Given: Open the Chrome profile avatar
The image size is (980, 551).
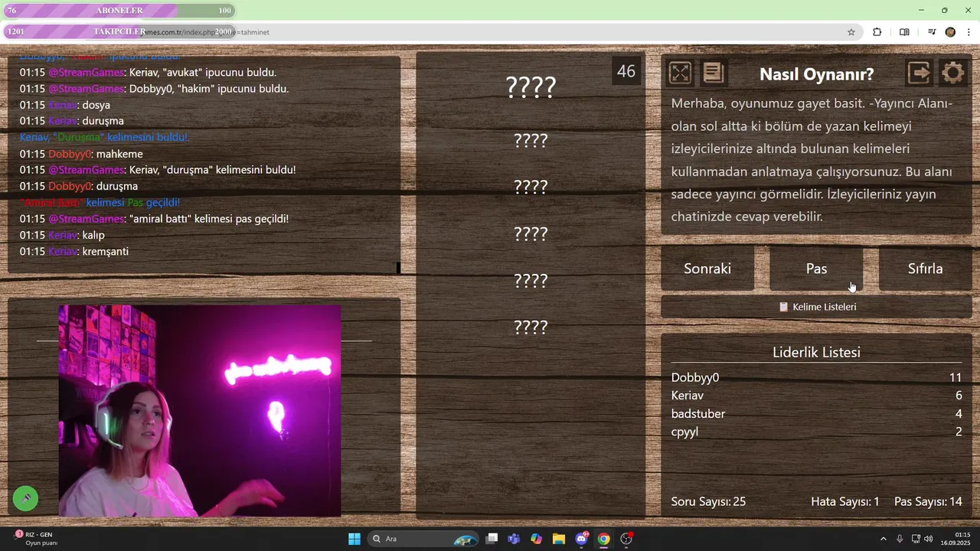Looking at the screenshot, I should pyautogui.click(x=950, y=32).
